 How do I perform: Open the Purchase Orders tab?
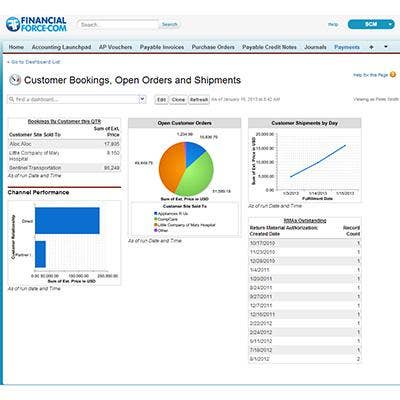(x=213, y=47)
